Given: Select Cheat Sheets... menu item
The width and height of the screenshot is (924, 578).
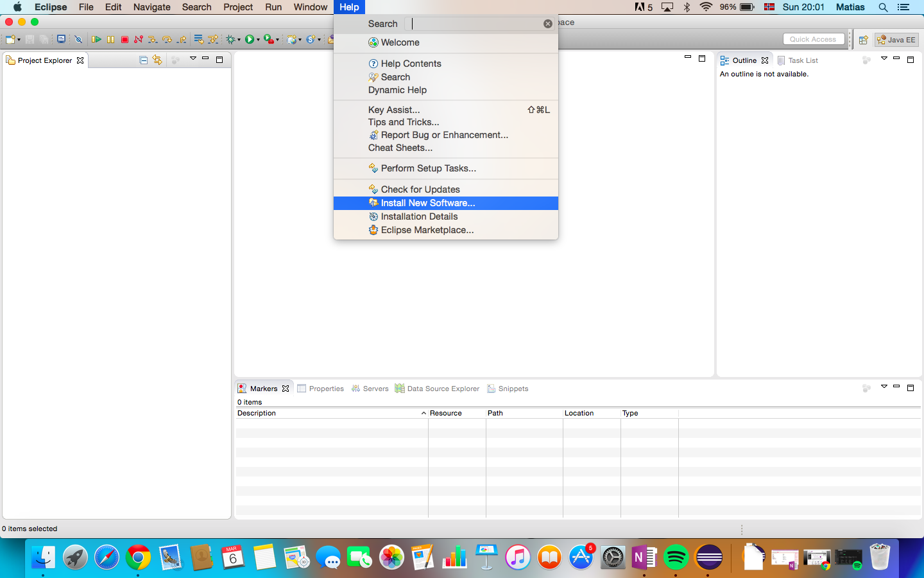Looking at the screenshot, I should pyautogui.click(x=446, y=148).
